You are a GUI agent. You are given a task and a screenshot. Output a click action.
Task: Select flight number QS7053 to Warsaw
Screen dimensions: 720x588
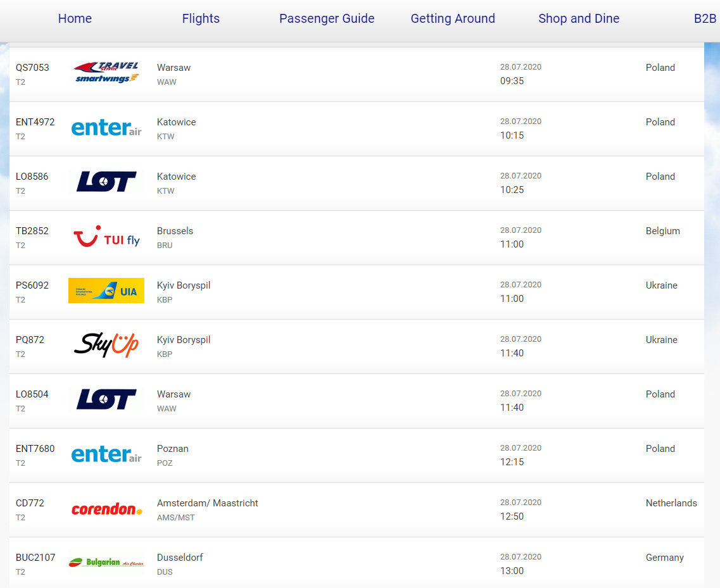click(x=32, y=68)
